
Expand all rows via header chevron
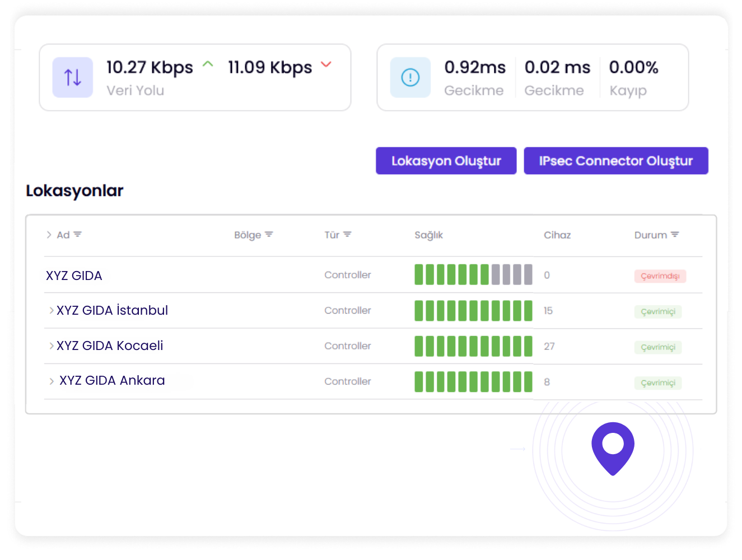pos(49,235)
